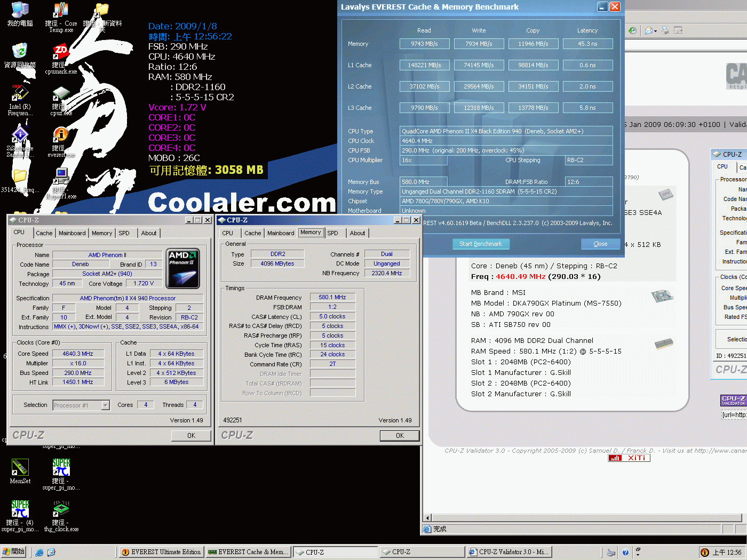
Task: Select the HyperPI.exe desktop shortcut
Action: [x=61, y=184]
